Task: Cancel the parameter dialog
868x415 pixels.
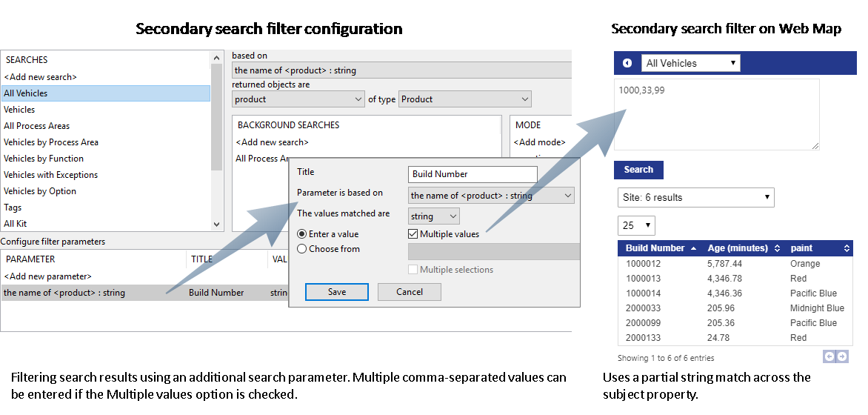Action: (409, 292)
